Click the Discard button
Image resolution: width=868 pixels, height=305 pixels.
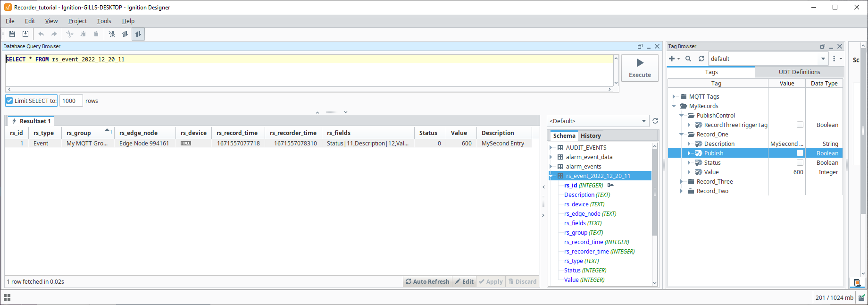click(522, 281)
